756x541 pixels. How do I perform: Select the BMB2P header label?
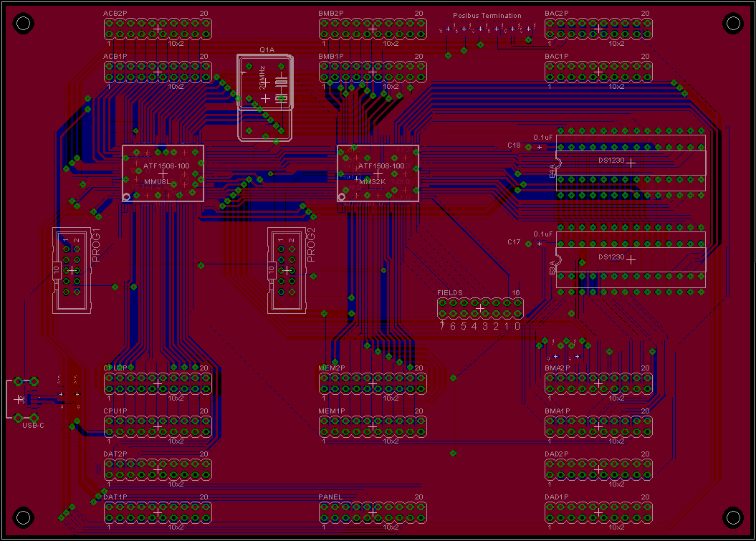pos(331,14)
